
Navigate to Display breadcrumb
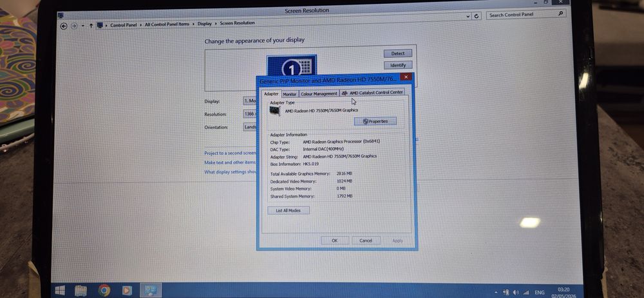(204, 24)
